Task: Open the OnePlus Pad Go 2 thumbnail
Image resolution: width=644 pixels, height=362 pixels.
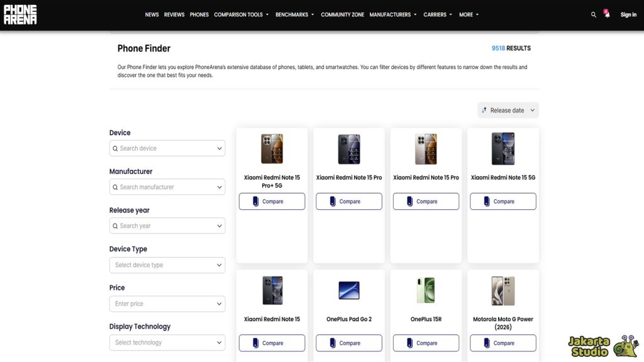Action: pos(349,290)
